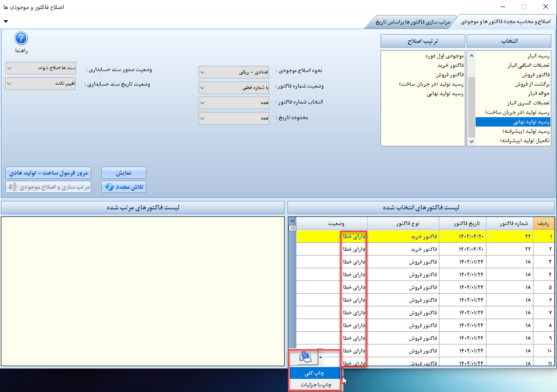Choose چاپ با جزئیات from print menu

tap(315, 385)
